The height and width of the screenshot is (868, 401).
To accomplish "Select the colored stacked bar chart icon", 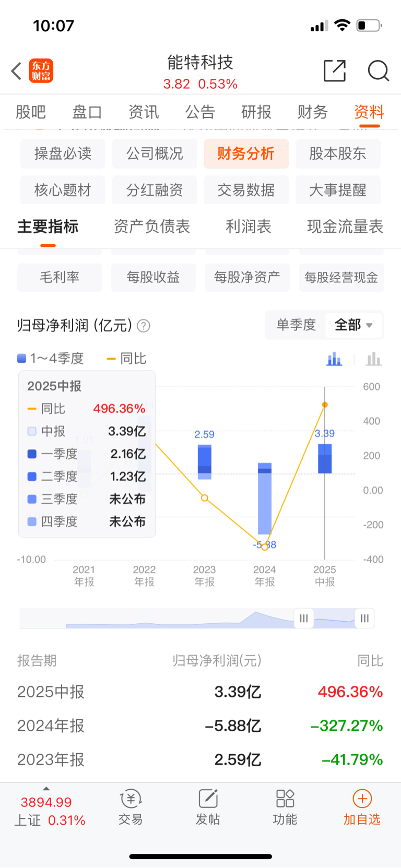I will [x=334, y=359].
